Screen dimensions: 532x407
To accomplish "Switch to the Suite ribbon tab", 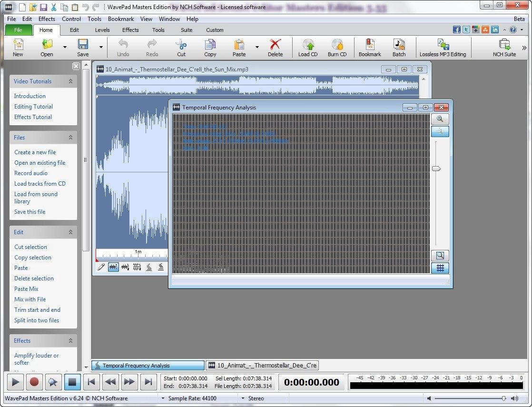I will tap(187, 30).
